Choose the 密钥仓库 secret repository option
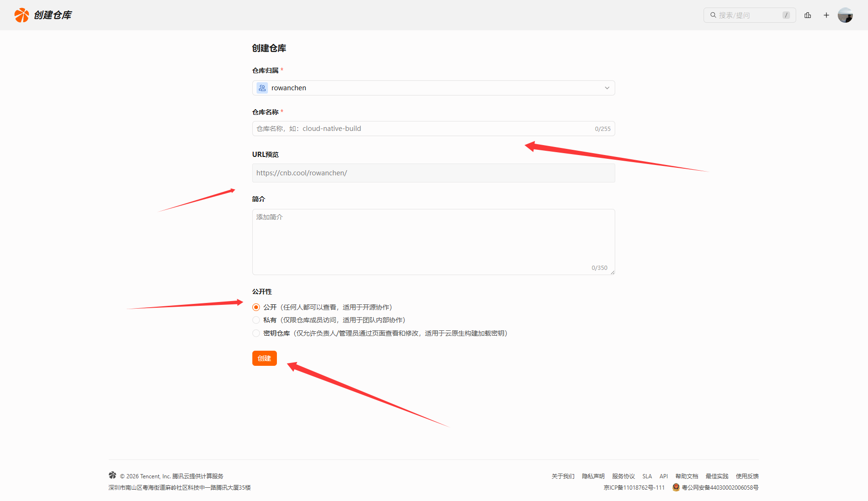The image size is (868, 501). point(256,333)
